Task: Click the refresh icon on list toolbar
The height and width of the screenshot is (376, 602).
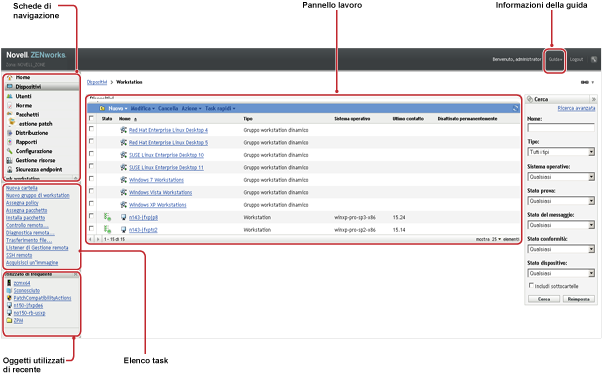Action: tap(516, 108)
